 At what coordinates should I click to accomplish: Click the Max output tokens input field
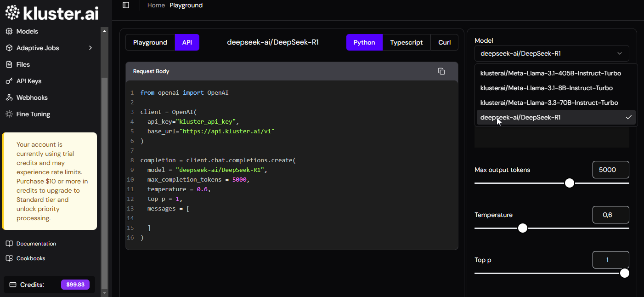(x=611, y=170)
